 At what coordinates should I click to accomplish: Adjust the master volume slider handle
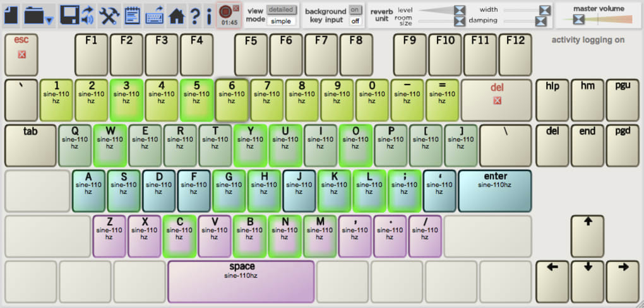click(579, 19)
